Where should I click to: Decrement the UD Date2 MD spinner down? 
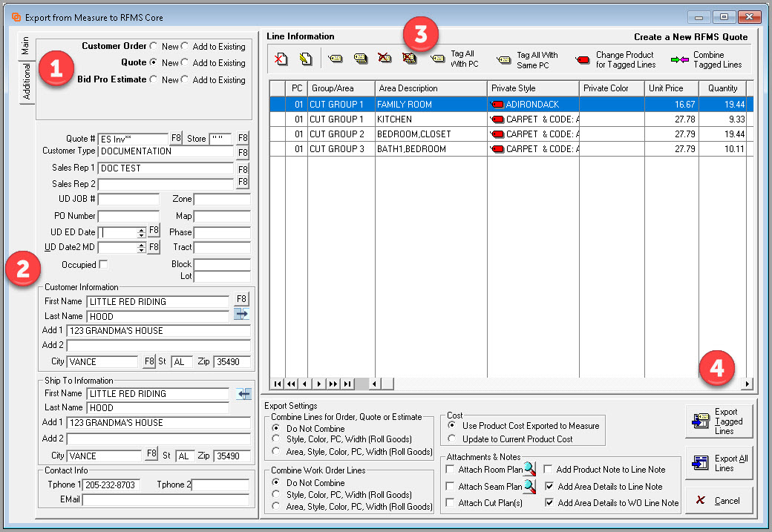(x=141, y=250)
